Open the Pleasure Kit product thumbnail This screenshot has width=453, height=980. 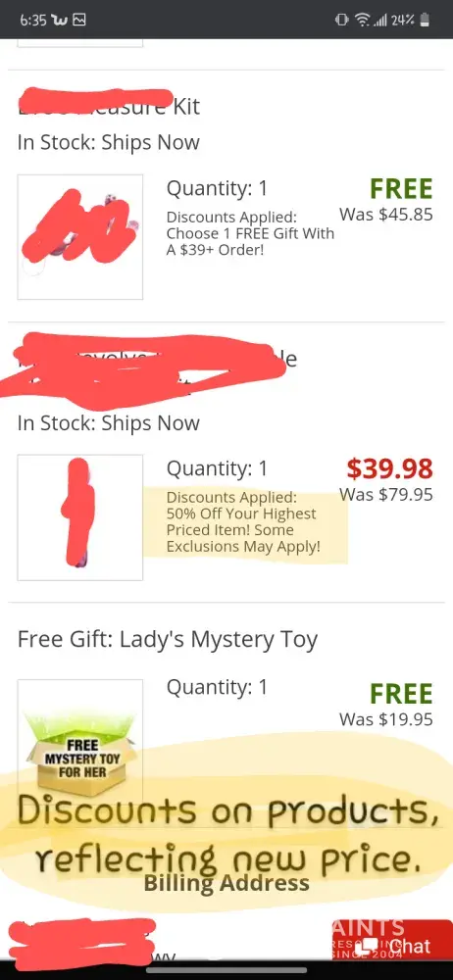(80, 237)
